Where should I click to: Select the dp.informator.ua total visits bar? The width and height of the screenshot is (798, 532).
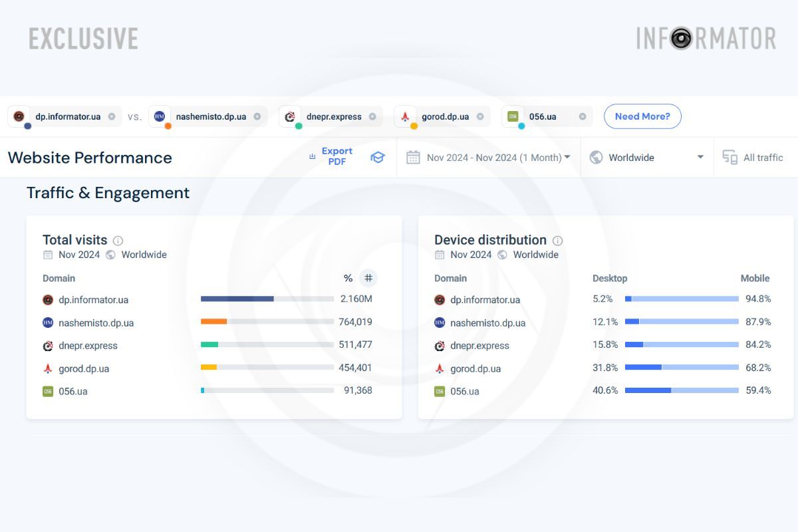click(x=267, y=299)
